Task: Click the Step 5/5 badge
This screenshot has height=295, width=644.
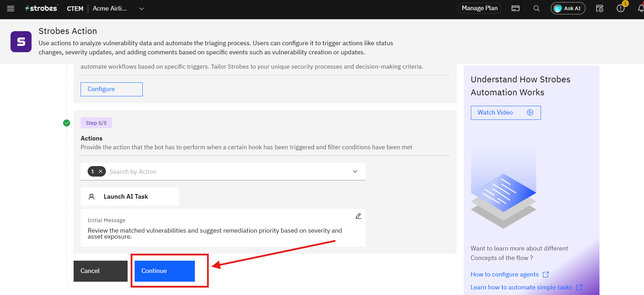Action: click(x=96, y=123)
